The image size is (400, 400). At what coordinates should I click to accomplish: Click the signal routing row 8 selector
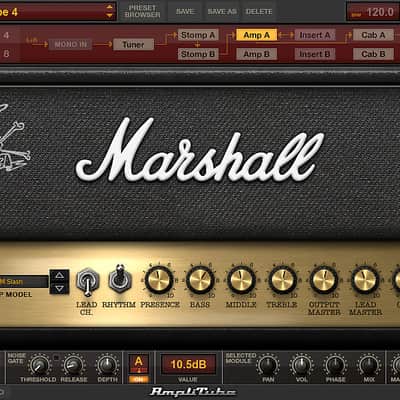pyautogui.click(x=6, y=54)
